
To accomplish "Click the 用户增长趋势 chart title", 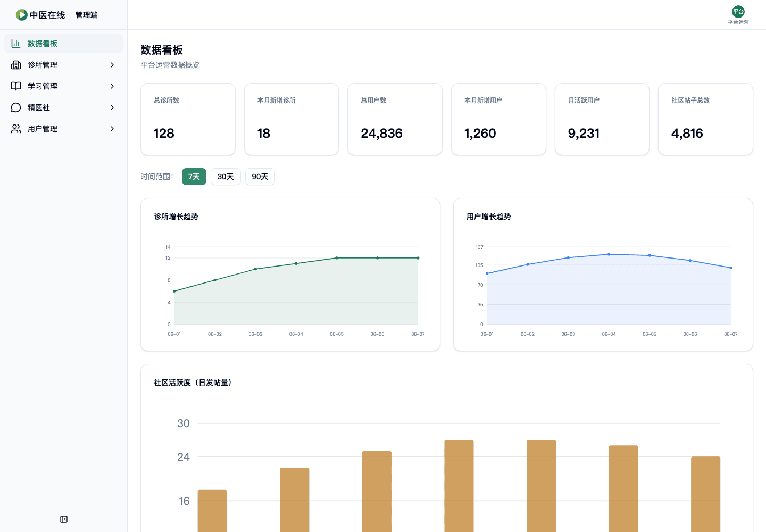I will coord(489,217).
